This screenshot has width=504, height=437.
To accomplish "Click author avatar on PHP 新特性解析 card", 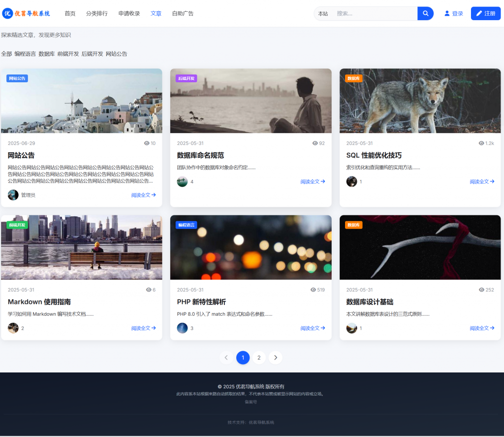I will 182,328.
